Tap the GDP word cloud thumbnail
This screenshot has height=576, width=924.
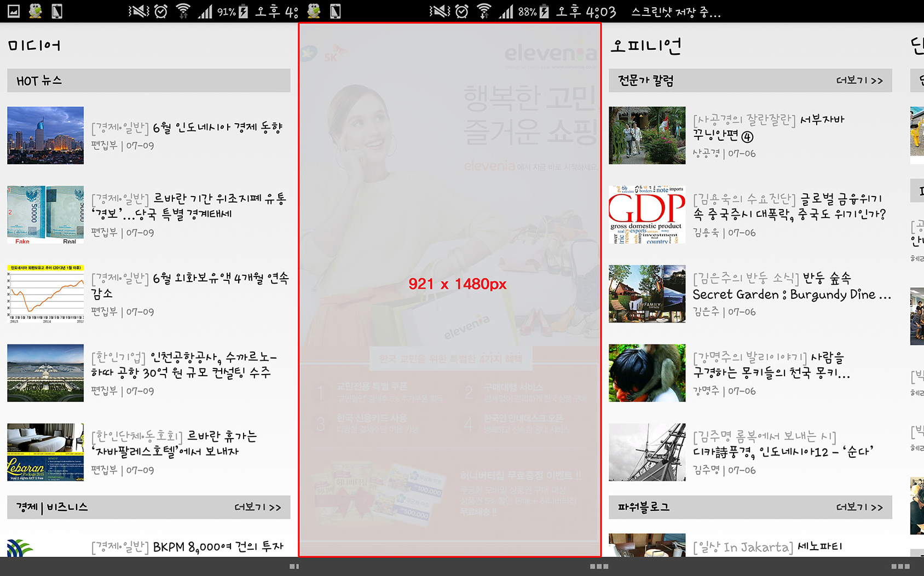[647, 215]
